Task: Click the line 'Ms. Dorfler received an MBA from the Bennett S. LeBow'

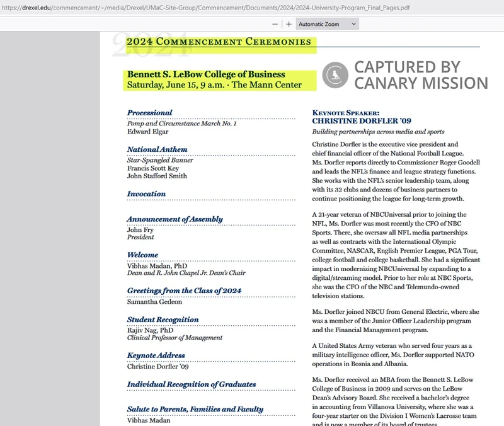Action: [x=392, y=380]
